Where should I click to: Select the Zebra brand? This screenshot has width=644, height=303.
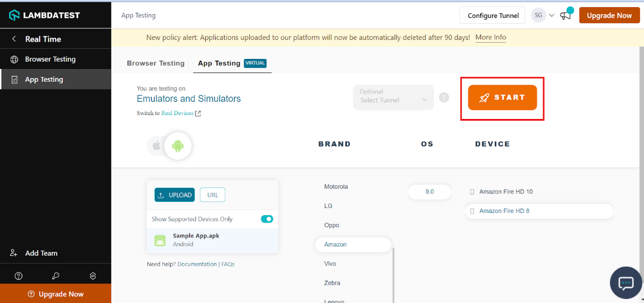(x=332, y=283)
